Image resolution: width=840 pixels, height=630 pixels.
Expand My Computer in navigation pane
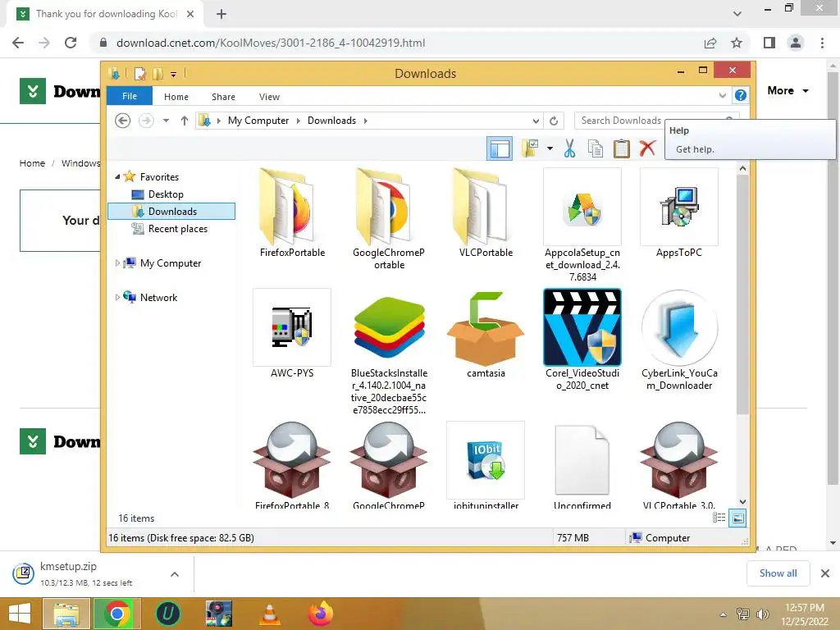[117, 263]
